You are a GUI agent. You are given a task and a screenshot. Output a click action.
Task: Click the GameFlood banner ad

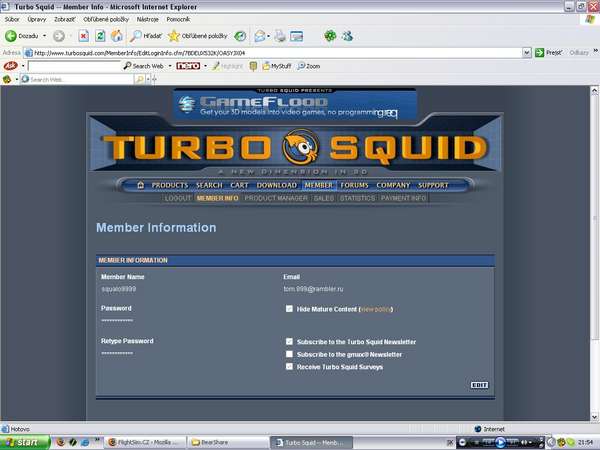[295, 103]
